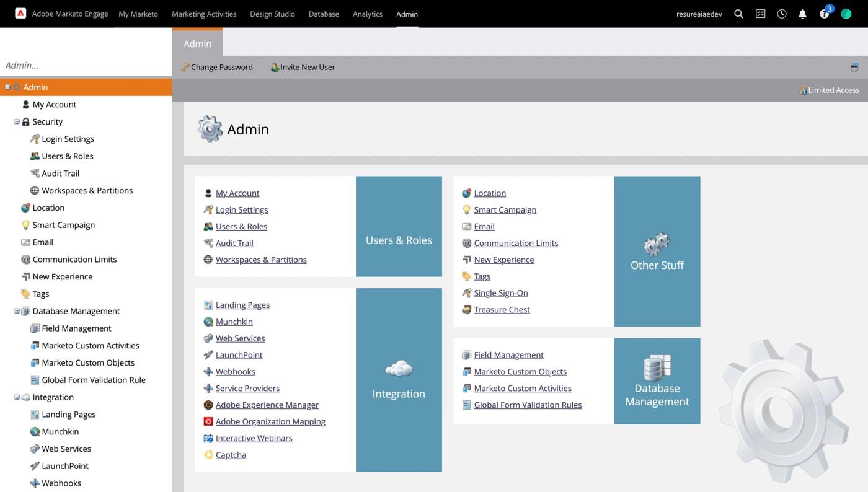Collapse the Integration tree node
This screenshot has width=868, height=492.
pyautogui.click(x=17, y=397)
